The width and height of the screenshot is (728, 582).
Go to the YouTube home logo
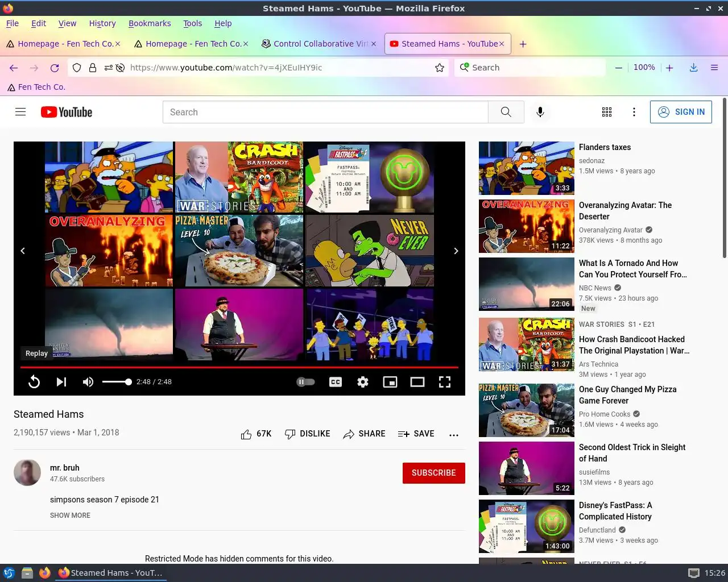coord(67,112)
